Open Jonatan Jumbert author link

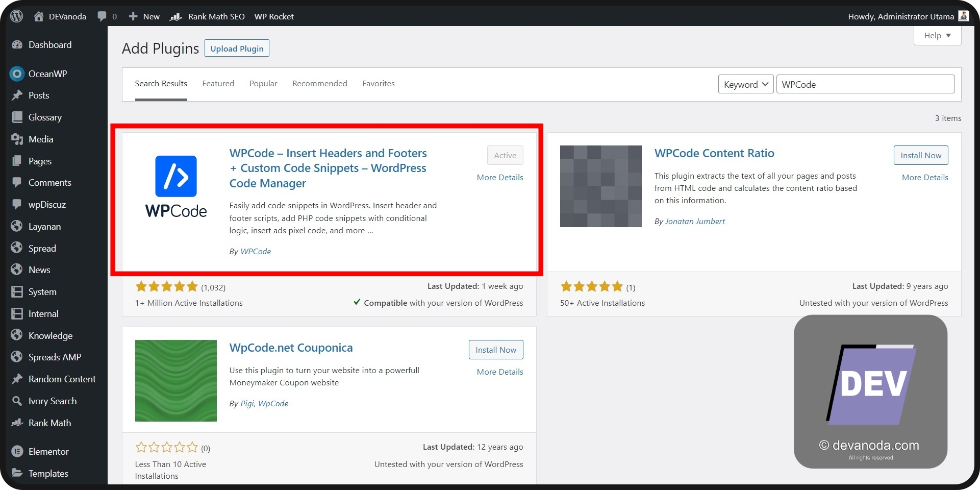(x=695, y=222)
